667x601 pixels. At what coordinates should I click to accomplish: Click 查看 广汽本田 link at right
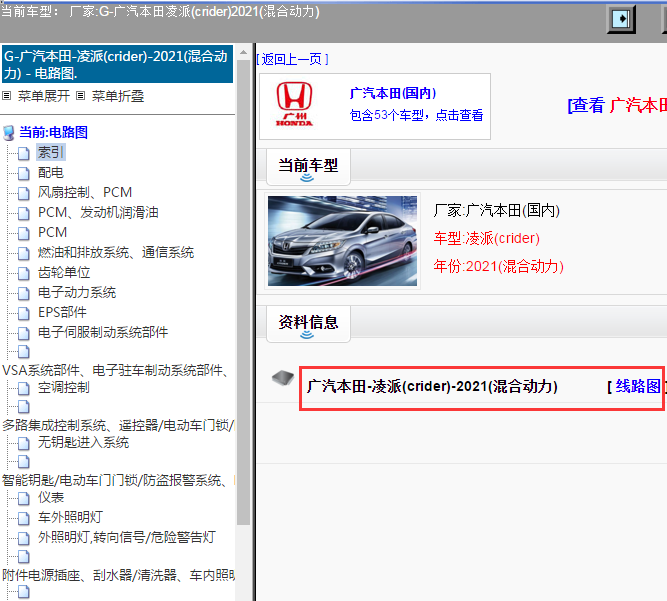[617, 105]
